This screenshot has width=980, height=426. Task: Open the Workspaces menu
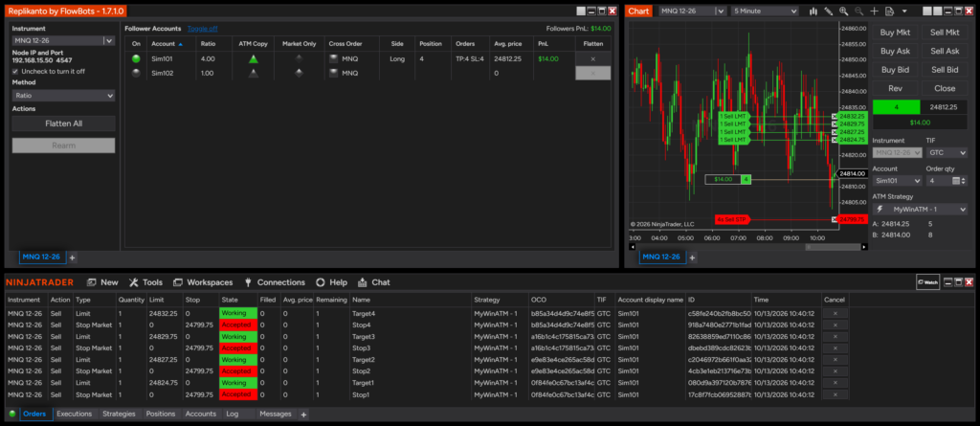pyautogui.click(x=203, y=282)
